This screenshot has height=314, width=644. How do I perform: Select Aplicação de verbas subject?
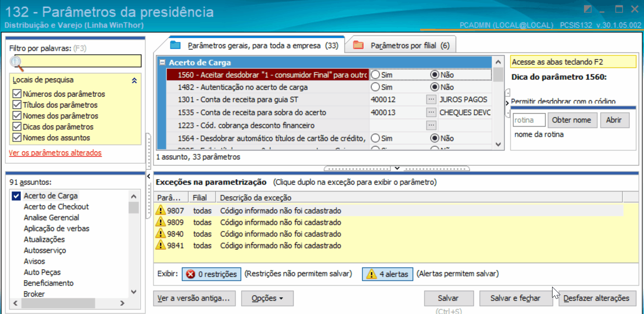(56, 228)
